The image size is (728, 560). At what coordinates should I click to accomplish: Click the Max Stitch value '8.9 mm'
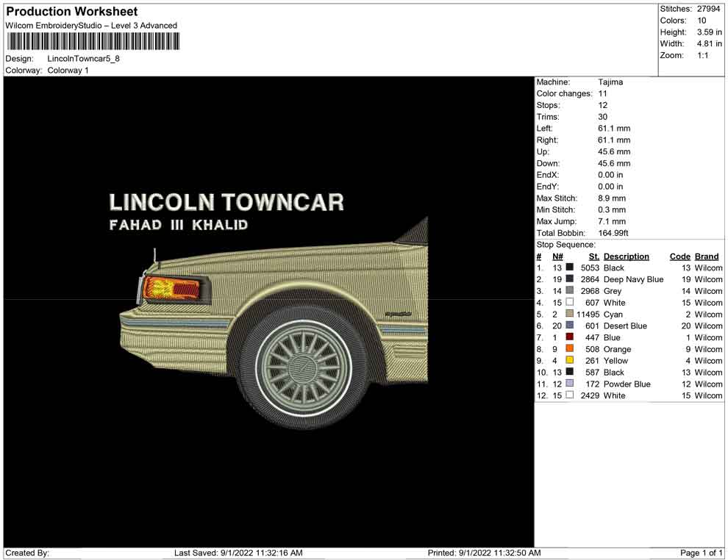[612, 198]
